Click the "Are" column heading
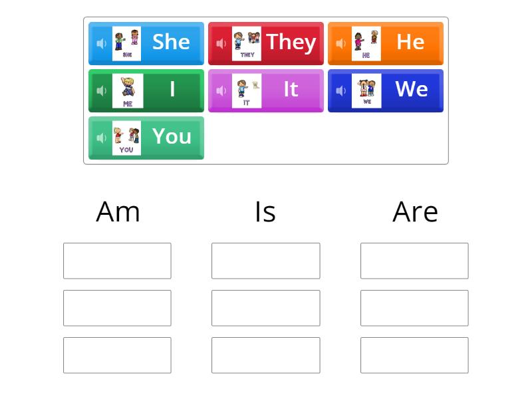Viewport: 532px width, 399px height. [414, 211]
